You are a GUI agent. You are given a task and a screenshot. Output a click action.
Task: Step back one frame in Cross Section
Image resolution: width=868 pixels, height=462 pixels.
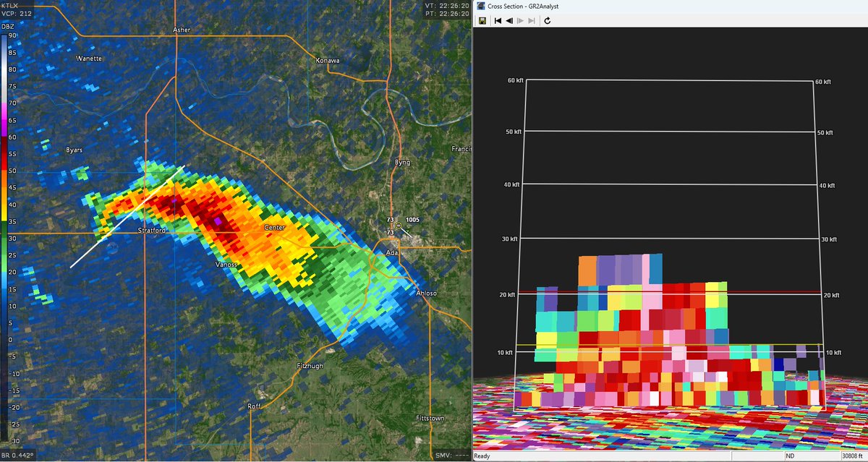[509, 21]
